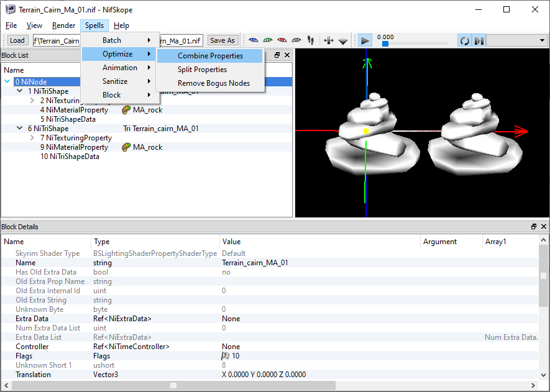This screenshot has width=550, height=392.
Task: Click the red eye view icon
Action: click(282, 40)
